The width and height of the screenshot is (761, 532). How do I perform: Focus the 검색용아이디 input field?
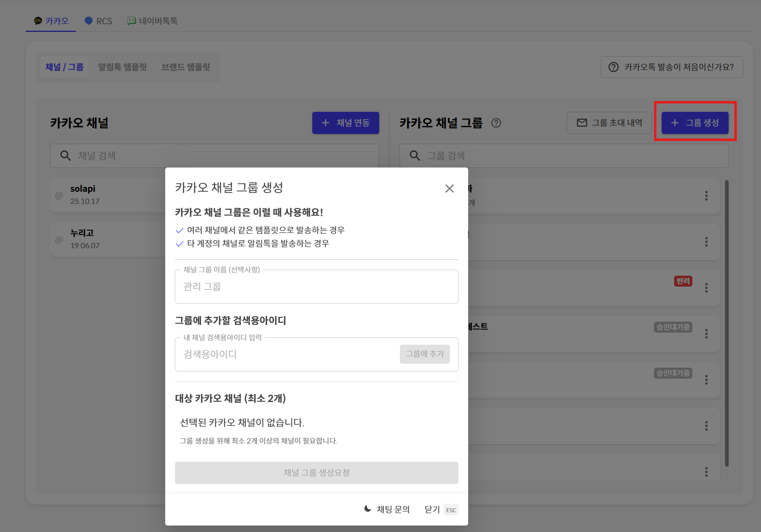[287, 354]
